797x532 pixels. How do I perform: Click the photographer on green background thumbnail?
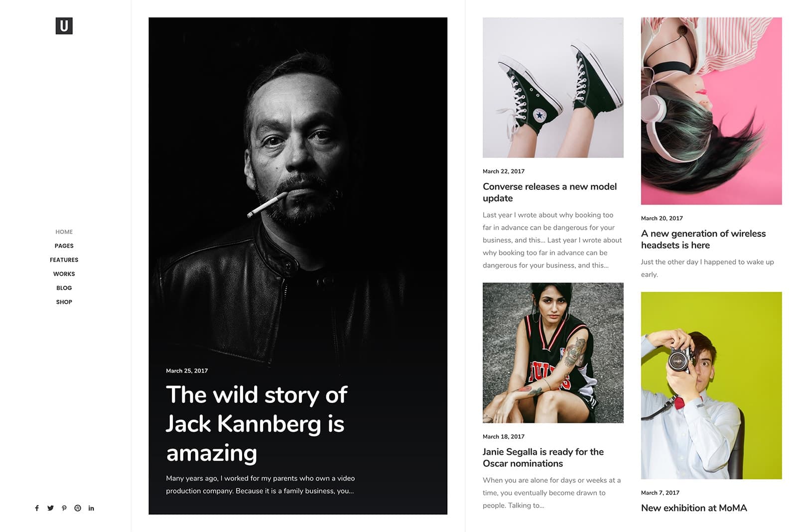point(711,386)
